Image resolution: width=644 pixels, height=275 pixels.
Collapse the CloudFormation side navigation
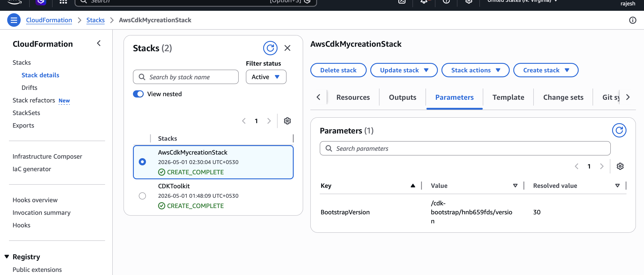coord(99,44)
